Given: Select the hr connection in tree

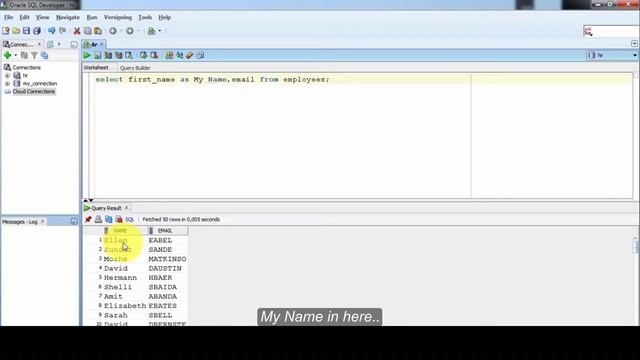Looking at the screenshot, I should tap(25, 76).
